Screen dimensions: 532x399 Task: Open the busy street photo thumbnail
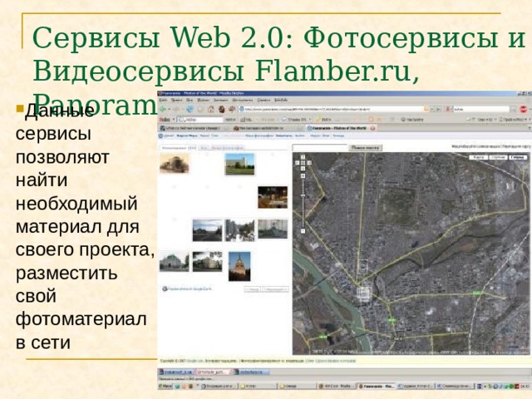click(x=240, y=230)
